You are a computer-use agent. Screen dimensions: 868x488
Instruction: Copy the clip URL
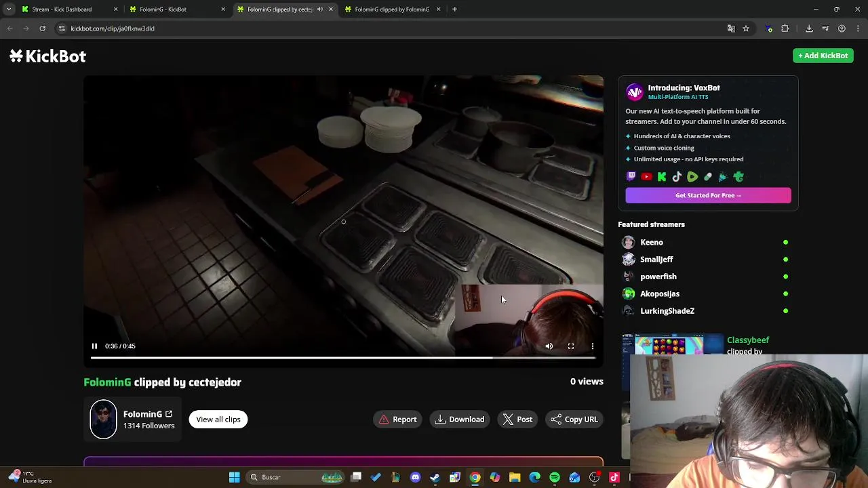[574, 420]
